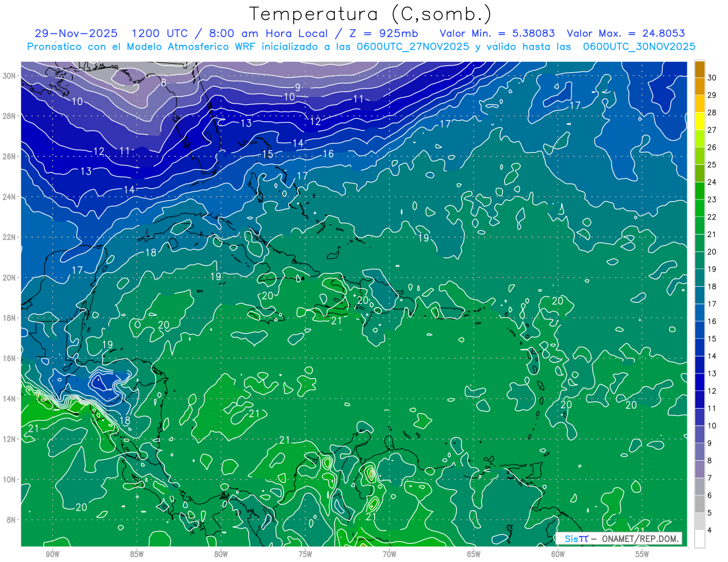The height and width of the screenshot is (562, 728).
Task: Click the 18N latitude axis label
Action: pyautogui.click(x=9, y=318)
